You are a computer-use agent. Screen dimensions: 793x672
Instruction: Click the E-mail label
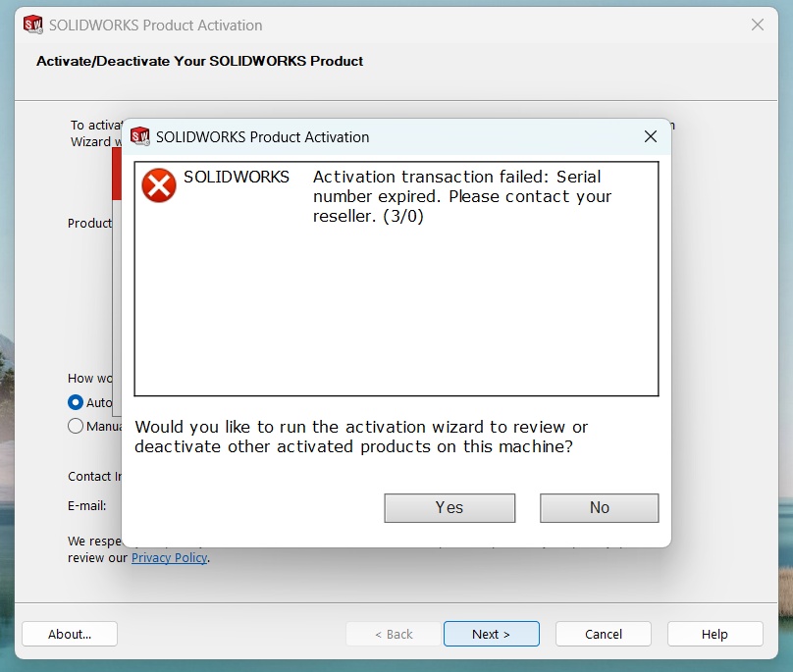[87, 505]
